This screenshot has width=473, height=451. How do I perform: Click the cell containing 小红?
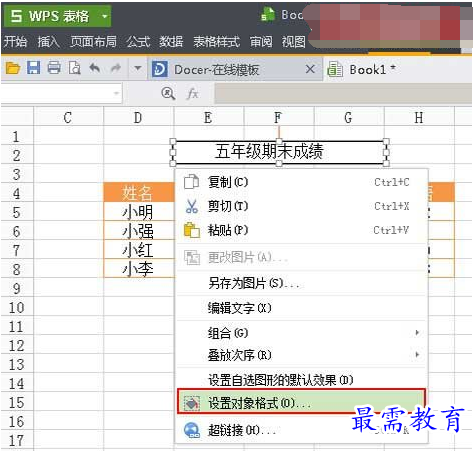click(138, 250)
